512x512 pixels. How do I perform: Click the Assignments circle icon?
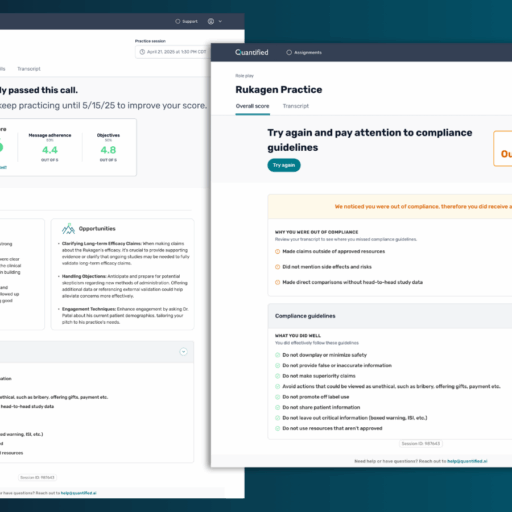click(x=289, y=52)
